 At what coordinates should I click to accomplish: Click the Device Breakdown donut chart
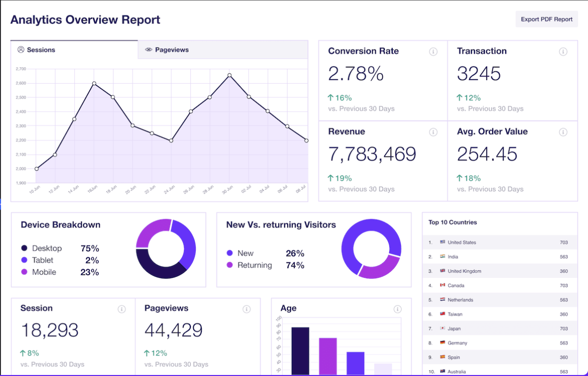[166, 249]
